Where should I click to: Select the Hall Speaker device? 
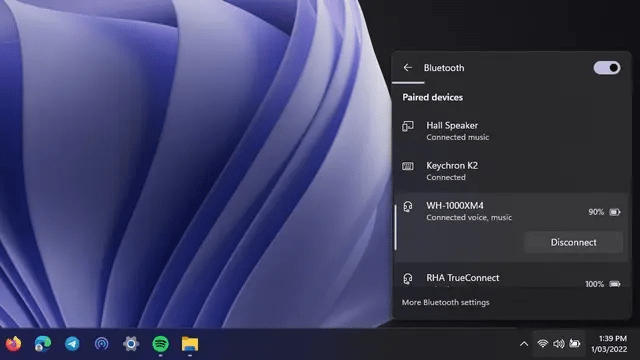[511, 131]
